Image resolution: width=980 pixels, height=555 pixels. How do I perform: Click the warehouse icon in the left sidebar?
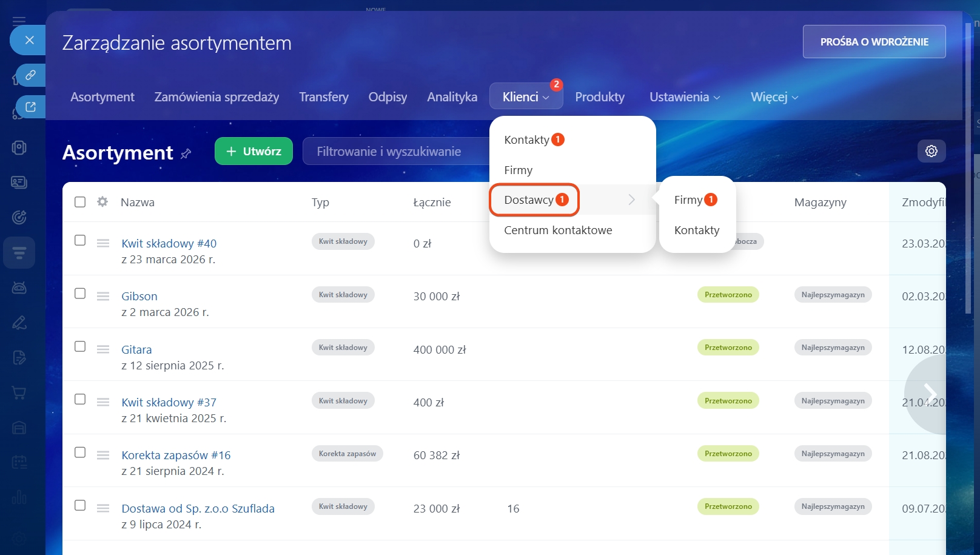pyautogui.click(x=19, y=428)
